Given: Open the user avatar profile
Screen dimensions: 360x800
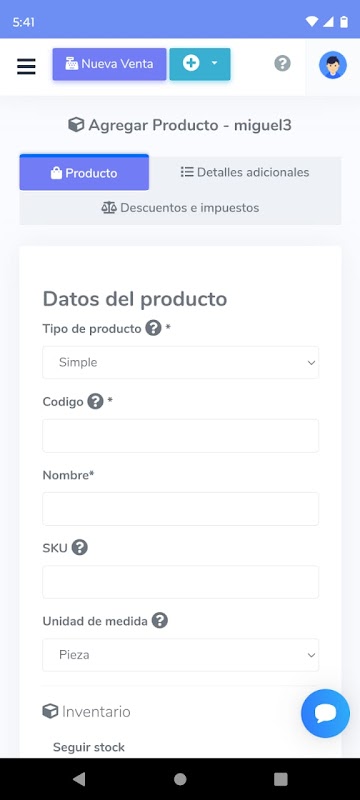Looking at the screenshot, I should (333, 65).
